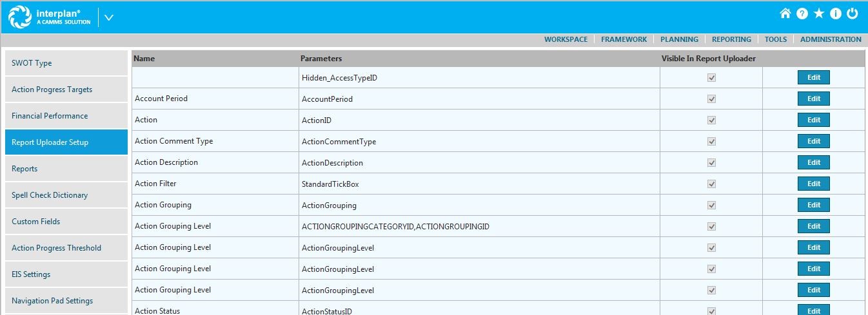This screenshot has width=868, height=315.
Task: Toggle Account Period visibility checkbox
Action: 712,99
